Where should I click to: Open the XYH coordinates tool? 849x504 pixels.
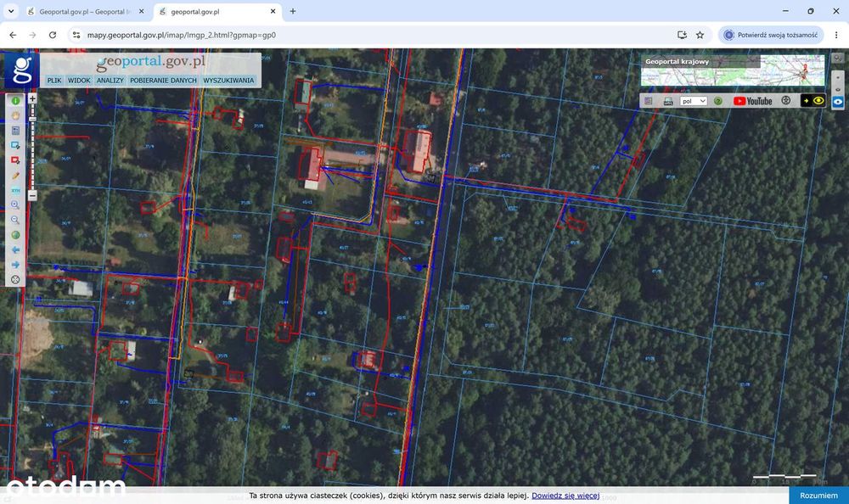[15, 191]
